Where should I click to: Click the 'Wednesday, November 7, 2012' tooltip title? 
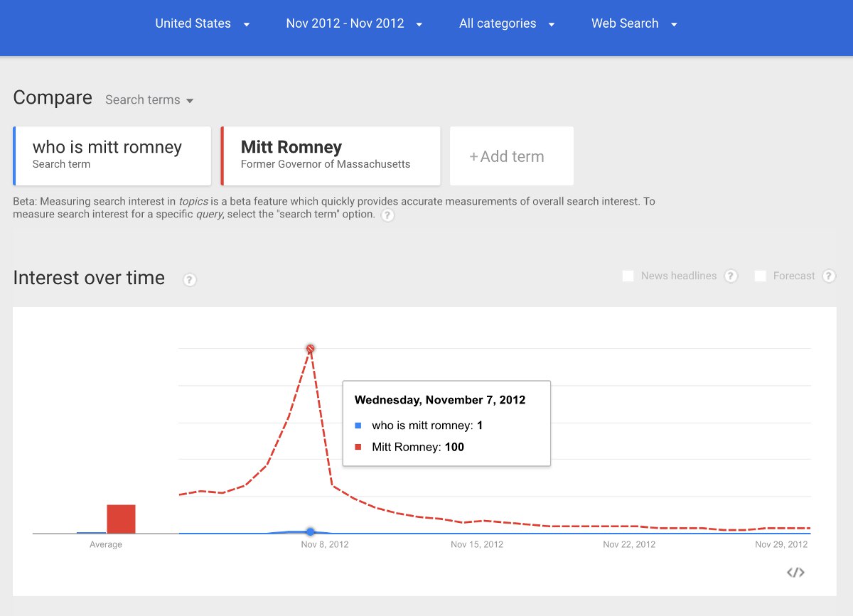440,400
